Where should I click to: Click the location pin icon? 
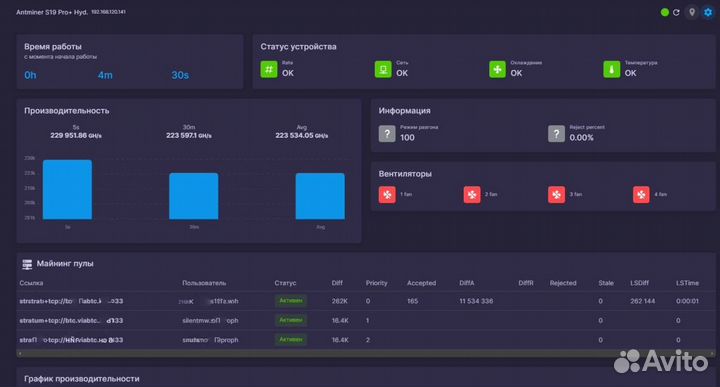point(692,12)
